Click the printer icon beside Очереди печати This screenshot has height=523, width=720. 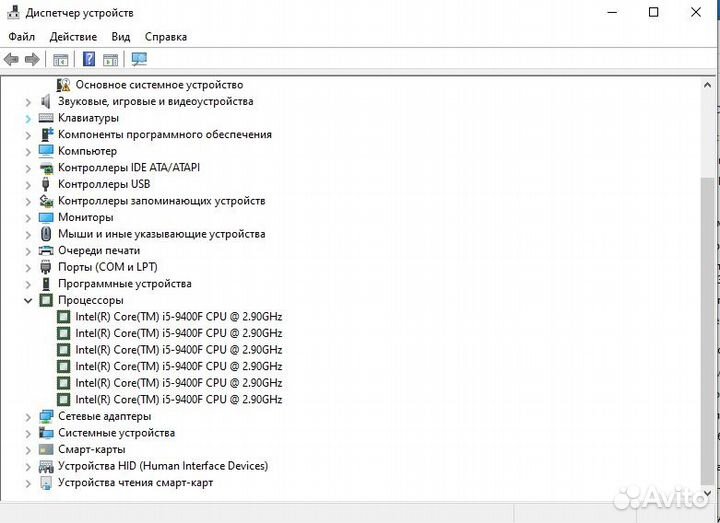46,251
